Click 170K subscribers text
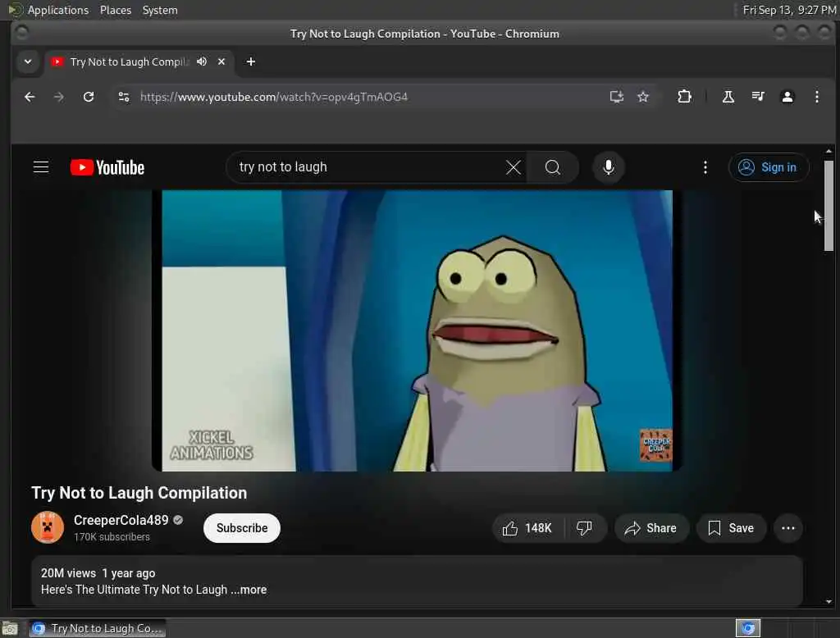 (x=112, y=537)
